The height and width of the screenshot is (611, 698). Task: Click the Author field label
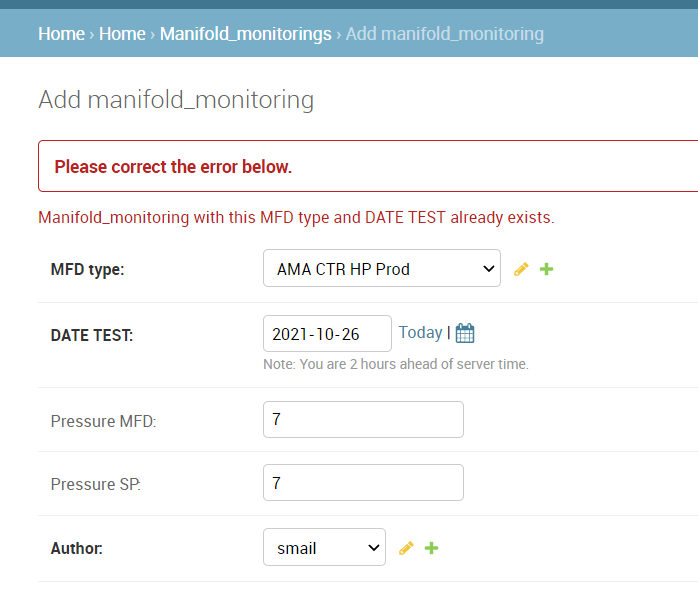(77, 549)
